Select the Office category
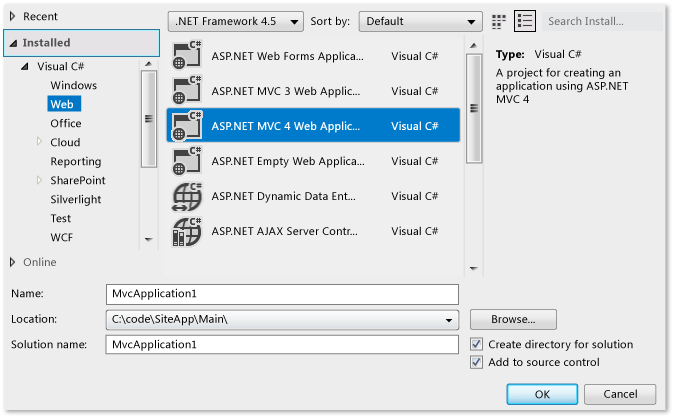 66,123
